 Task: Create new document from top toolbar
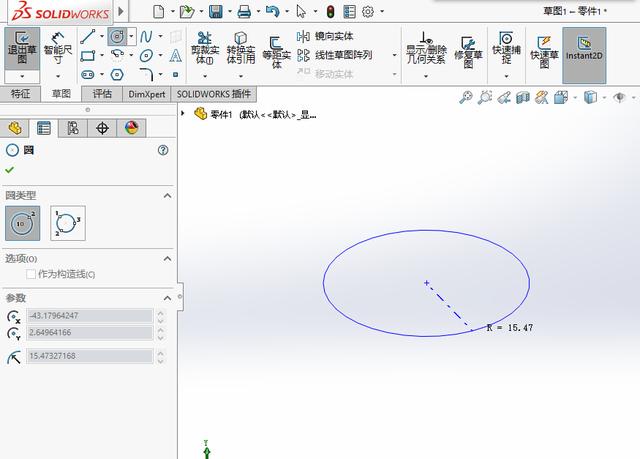pos(158,11)
